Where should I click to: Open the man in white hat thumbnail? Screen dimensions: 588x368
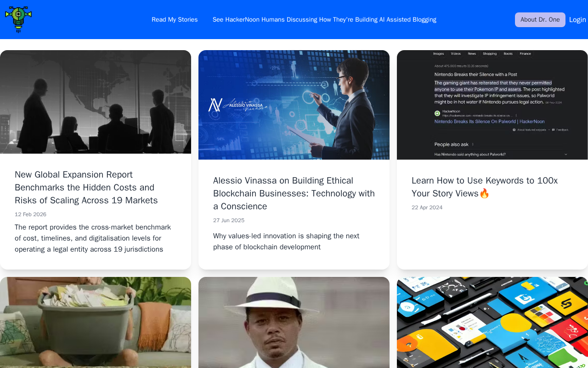pos(294,322)
